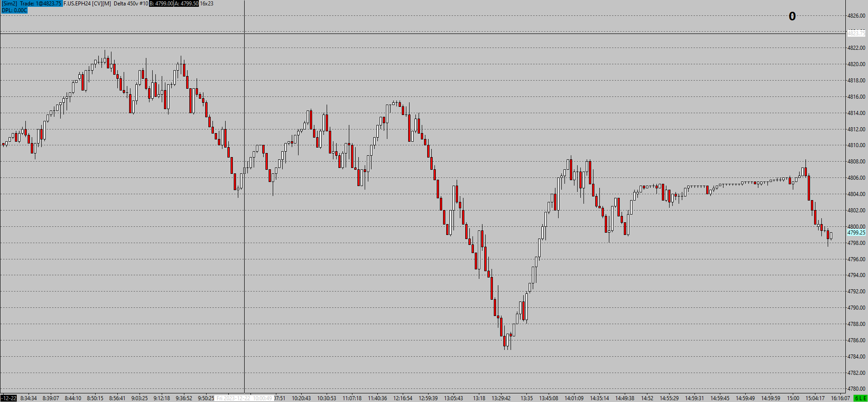Screen dimensions: 868x402
Task: Click the 14:52 time axis label
Action: (x=647, y=398)
